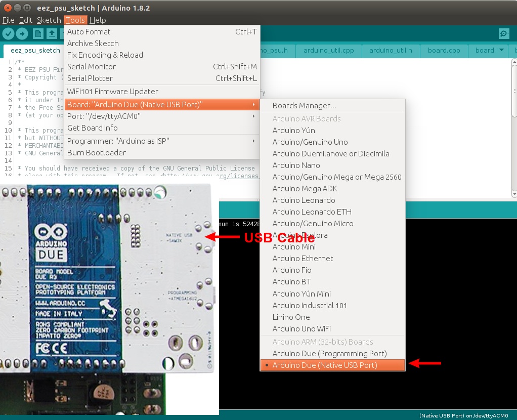Open Boards Manager...
517x420 pixels.
[x=333, y=106]
